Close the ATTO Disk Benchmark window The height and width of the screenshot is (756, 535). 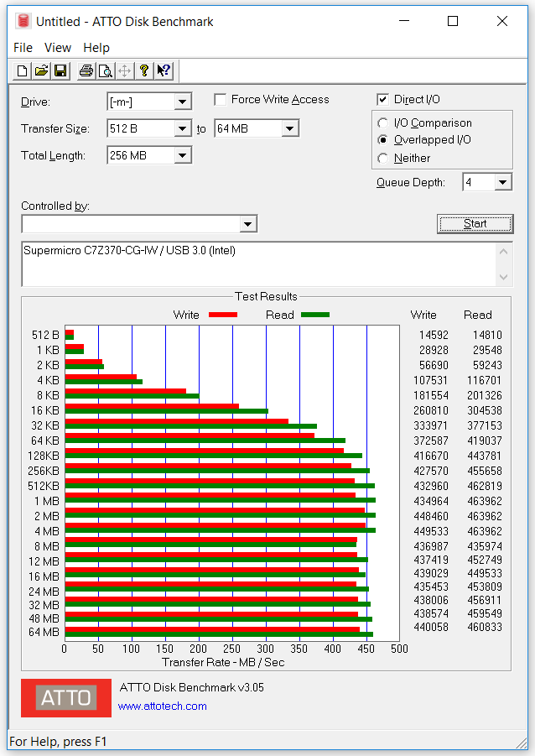(x=502, y=21)
